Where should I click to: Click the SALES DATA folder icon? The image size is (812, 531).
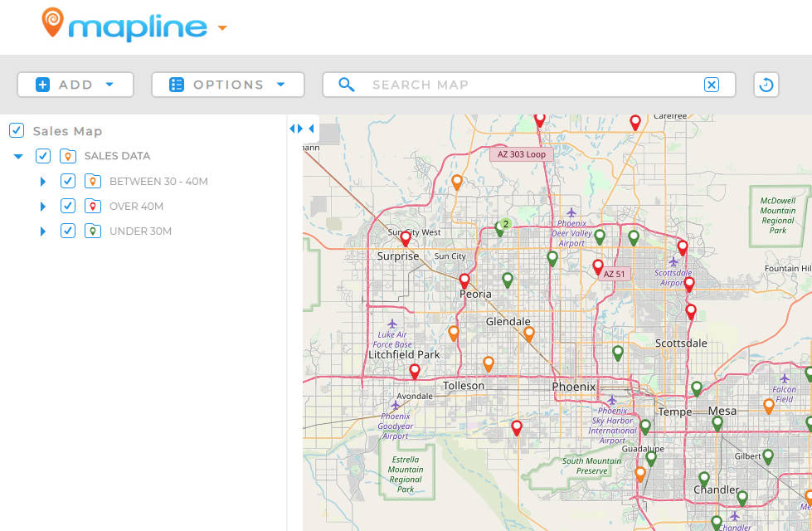coord(68,155)
